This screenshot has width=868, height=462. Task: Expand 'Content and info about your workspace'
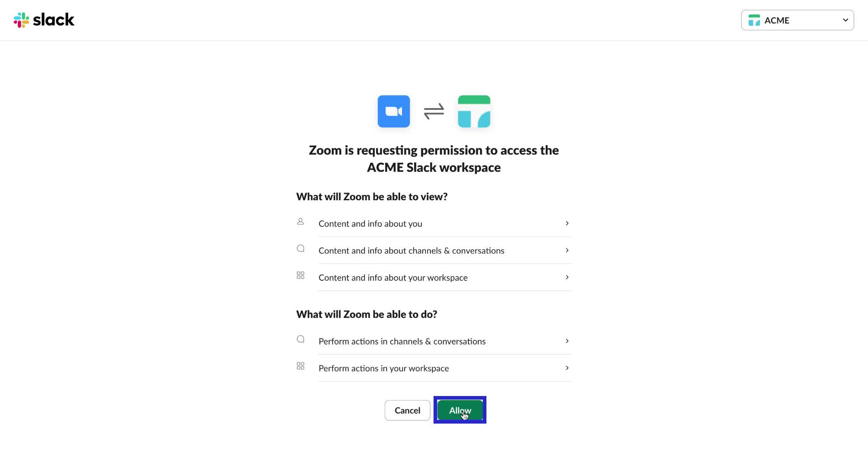click(567, 277)
